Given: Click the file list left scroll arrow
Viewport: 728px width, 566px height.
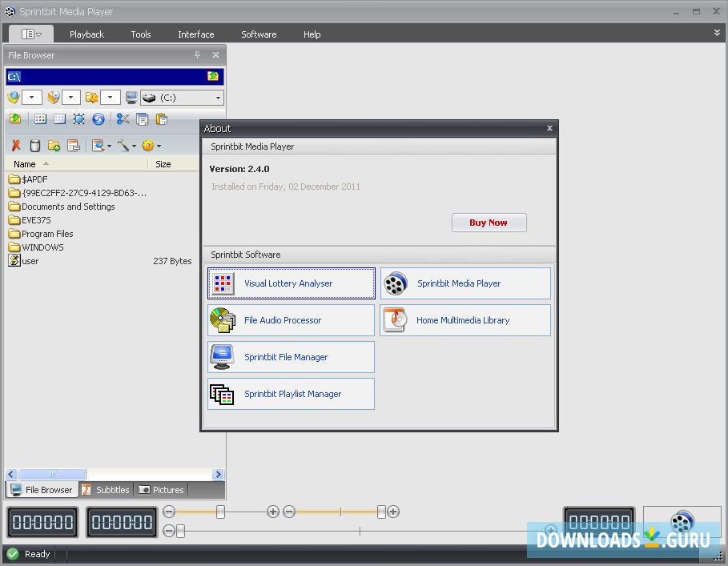Looking at the screenshot, I should pyautogui.click(x=11, y=474).
